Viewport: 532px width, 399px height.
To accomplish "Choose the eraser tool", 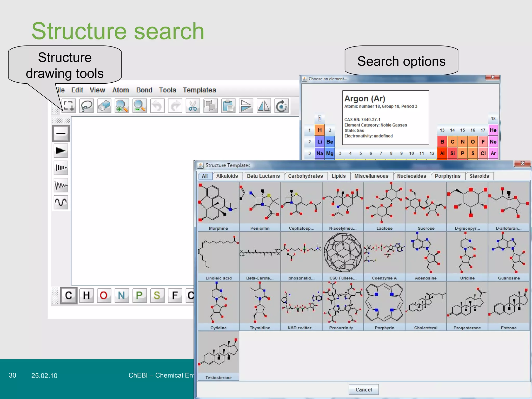I will pyautogui.click(x=104, y=106).
